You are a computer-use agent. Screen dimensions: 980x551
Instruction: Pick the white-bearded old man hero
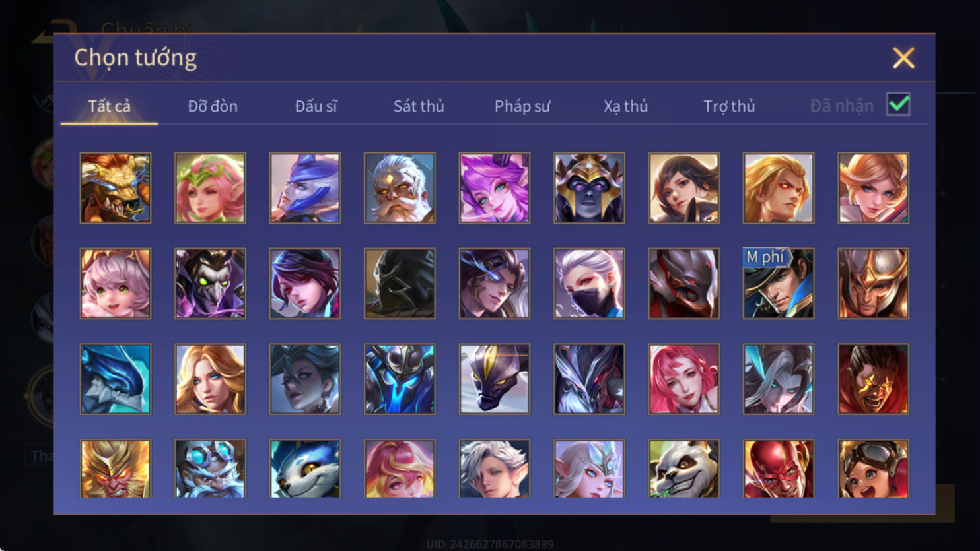[400, 188]
